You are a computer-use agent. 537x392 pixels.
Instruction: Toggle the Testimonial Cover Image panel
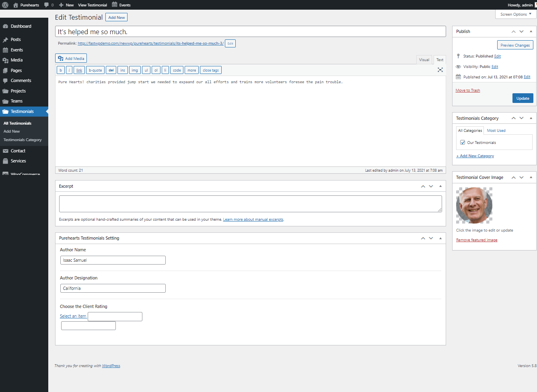pos(531,177)
